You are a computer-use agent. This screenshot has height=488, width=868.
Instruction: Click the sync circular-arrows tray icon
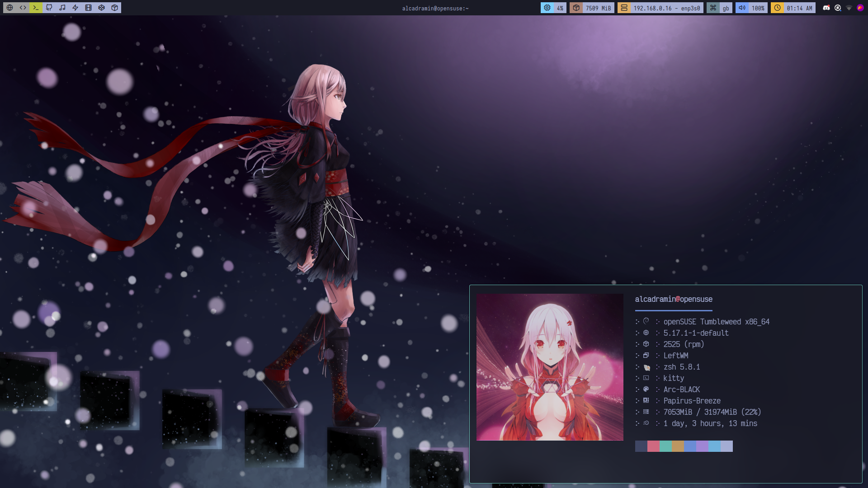tap(838, 8)
